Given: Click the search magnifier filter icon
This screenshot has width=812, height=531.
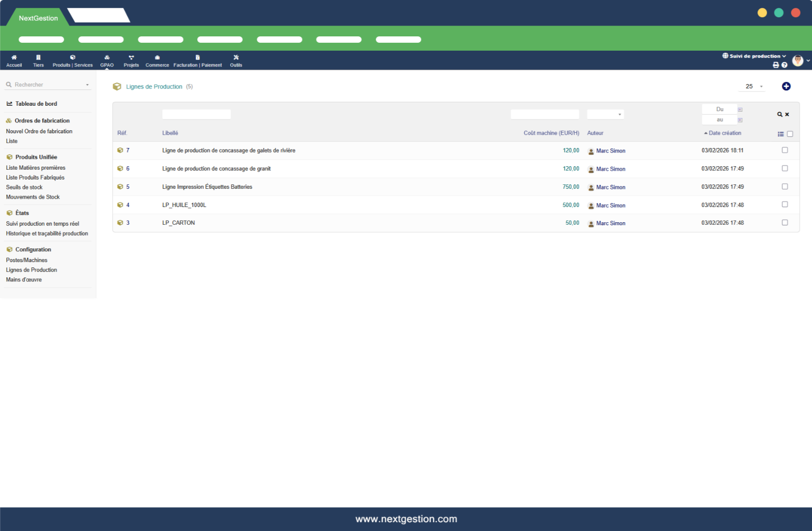Looking at the screenshot, I should [780, 115].
